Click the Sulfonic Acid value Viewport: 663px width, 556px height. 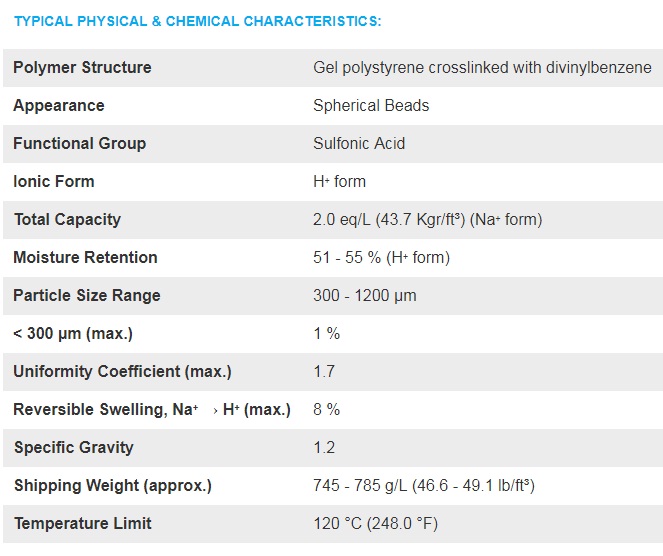coord(359,144)
